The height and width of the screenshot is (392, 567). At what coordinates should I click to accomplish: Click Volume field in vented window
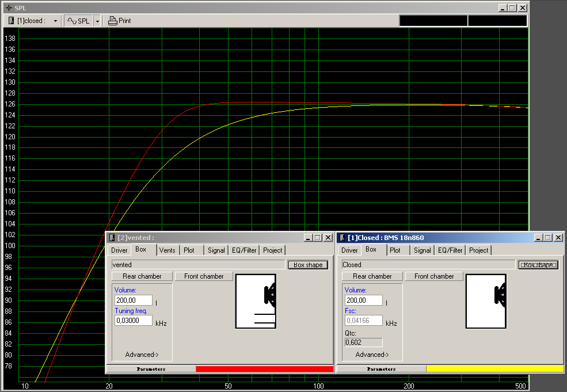tap(134, 300)
